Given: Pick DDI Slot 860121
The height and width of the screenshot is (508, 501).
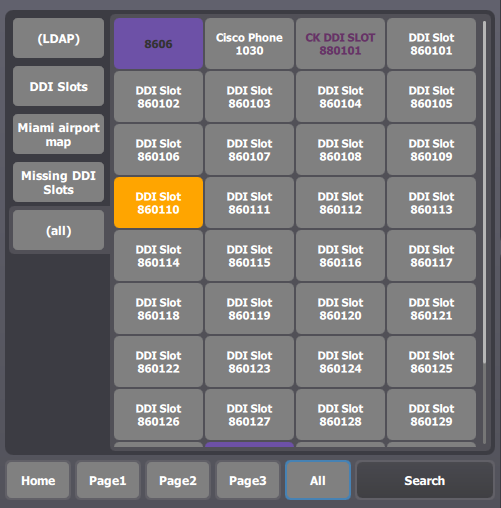Looking at the screenshot, I should coord(431,309).
